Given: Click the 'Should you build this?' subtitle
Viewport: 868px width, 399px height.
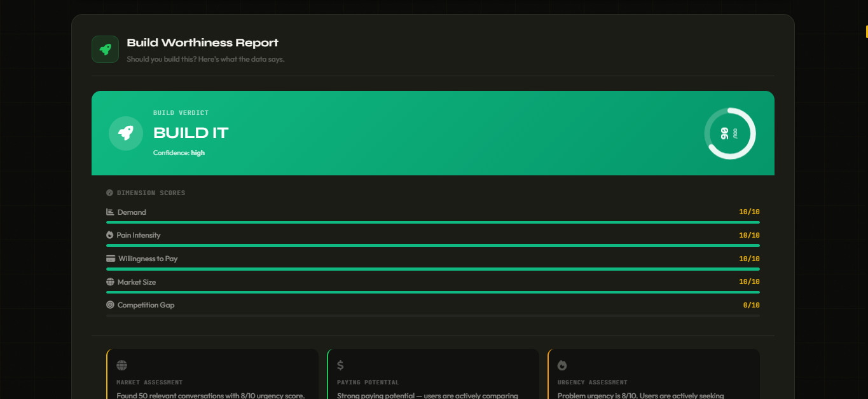Looking at the screenshot, I should tap(205, 59).
